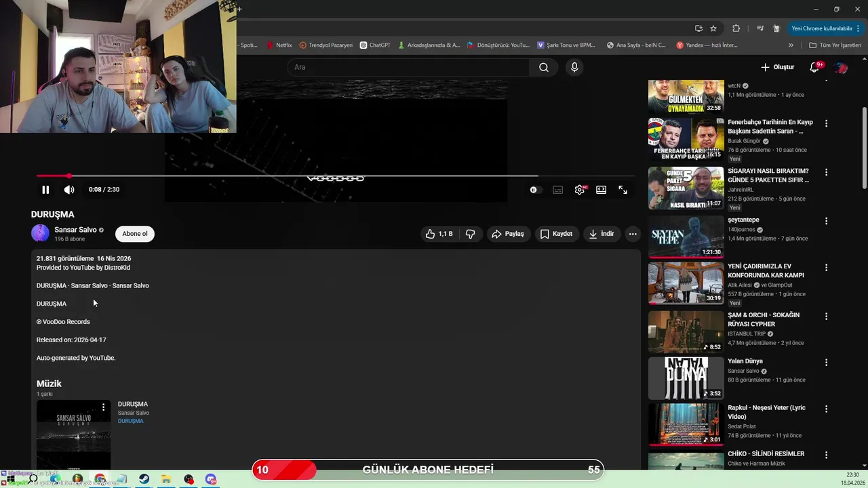Like the video (1,1 B thumbs up)
Viewport: 868px width, 488px height.
439,234
